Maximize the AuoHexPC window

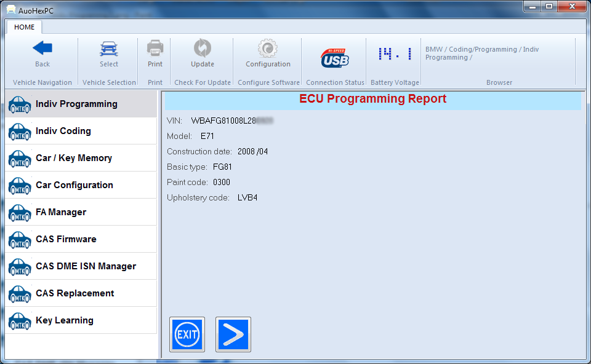coord(549,6)
